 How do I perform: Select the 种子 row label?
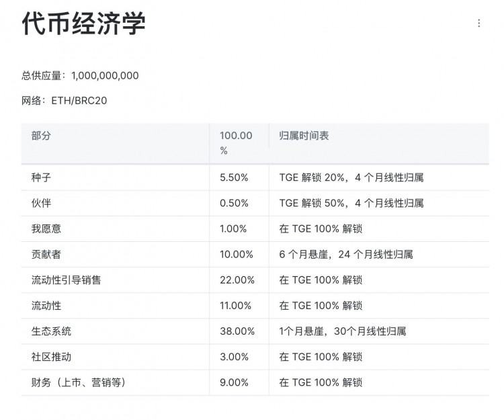coord(41,177)
